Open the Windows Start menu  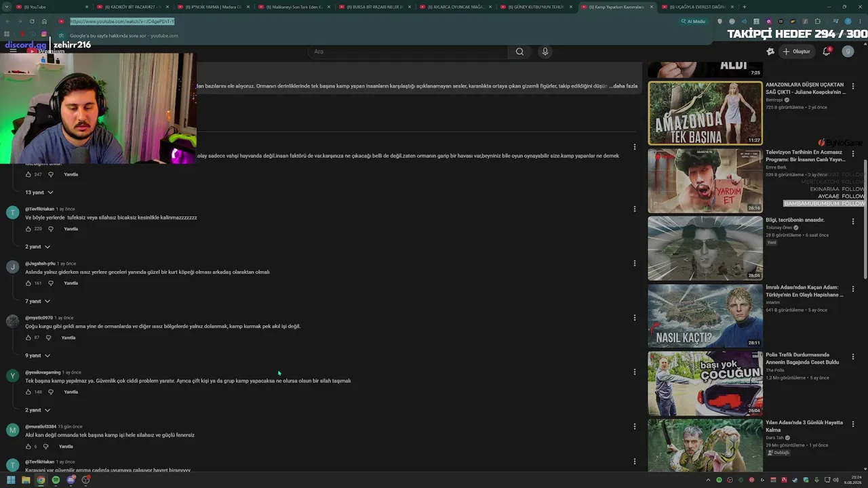(x=11, y=480)
